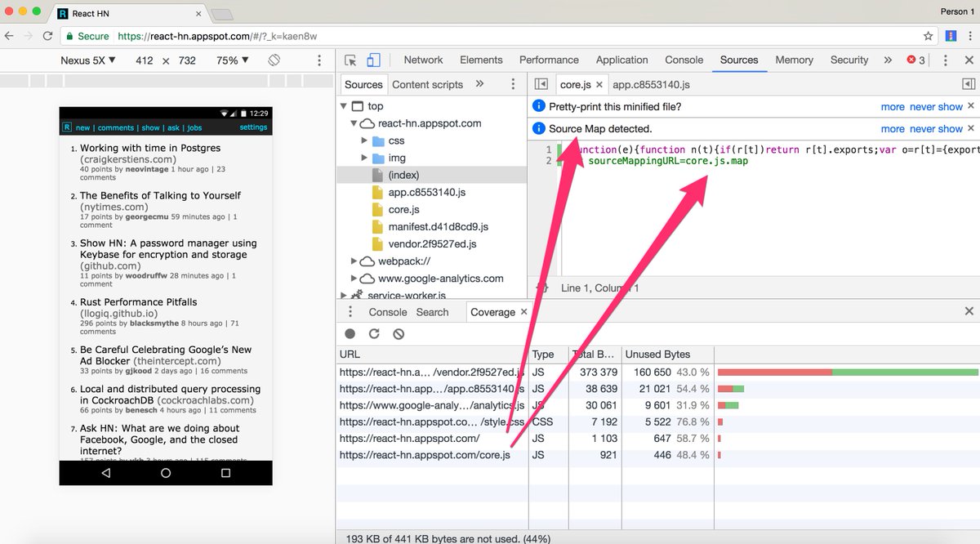This screenshot has width=980, height=544.
Task: Select the analytics.js coverage row
Action: [x=657, y=405]
